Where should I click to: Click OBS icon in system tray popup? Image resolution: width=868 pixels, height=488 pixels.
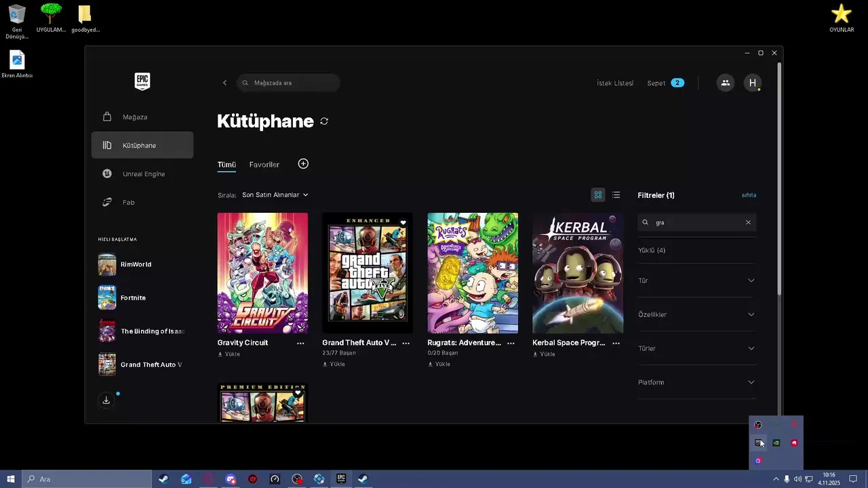pyautogui.click(x=758, y=425)
